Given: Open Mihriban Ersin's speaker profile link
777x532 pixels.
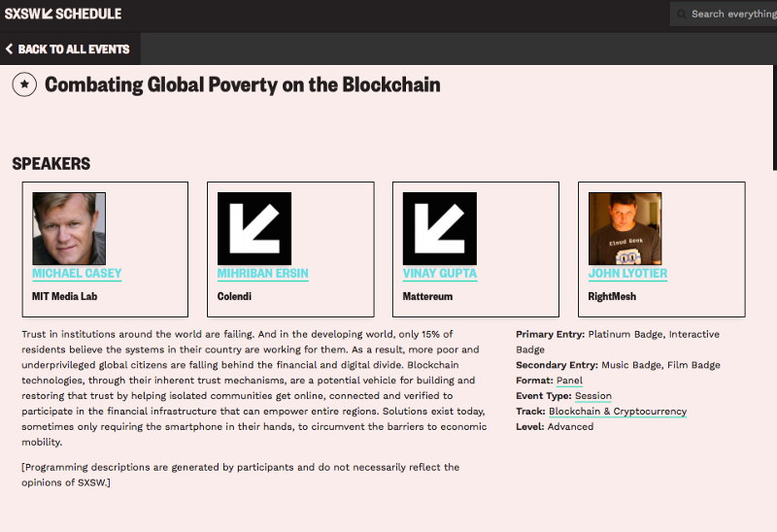Looking at the screenshot, I should click(262, 274).
